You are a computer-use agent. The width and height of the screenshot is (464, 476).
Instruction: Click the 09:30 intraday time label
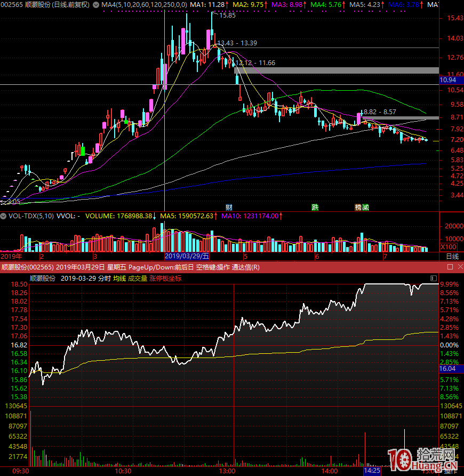pyautogui.click(x=21, y=471)
